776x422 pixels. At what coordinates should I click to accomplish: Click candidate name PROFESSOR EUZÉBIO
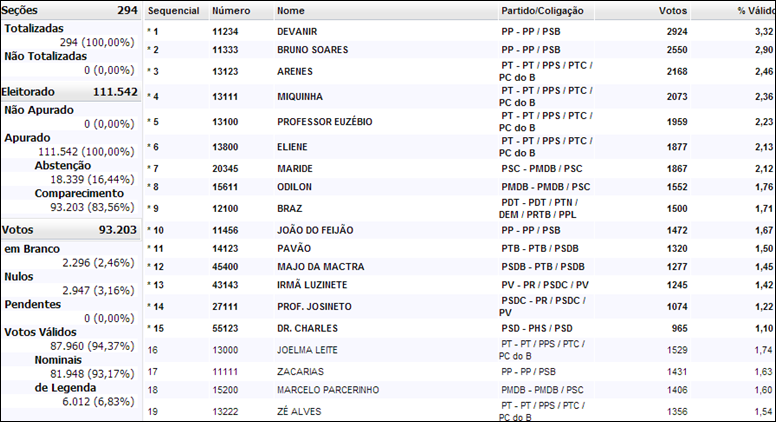pyautogui.click(x=325, y=122)
